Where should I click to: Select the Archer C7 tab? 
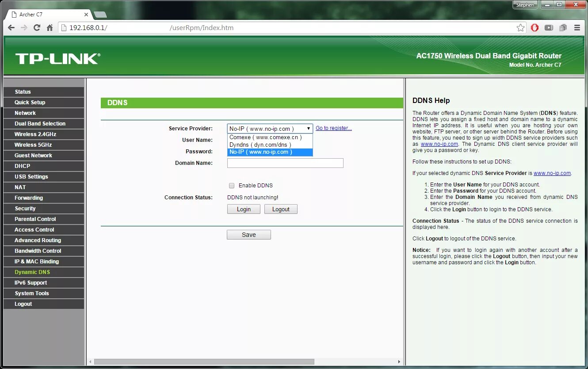(49, 15)
